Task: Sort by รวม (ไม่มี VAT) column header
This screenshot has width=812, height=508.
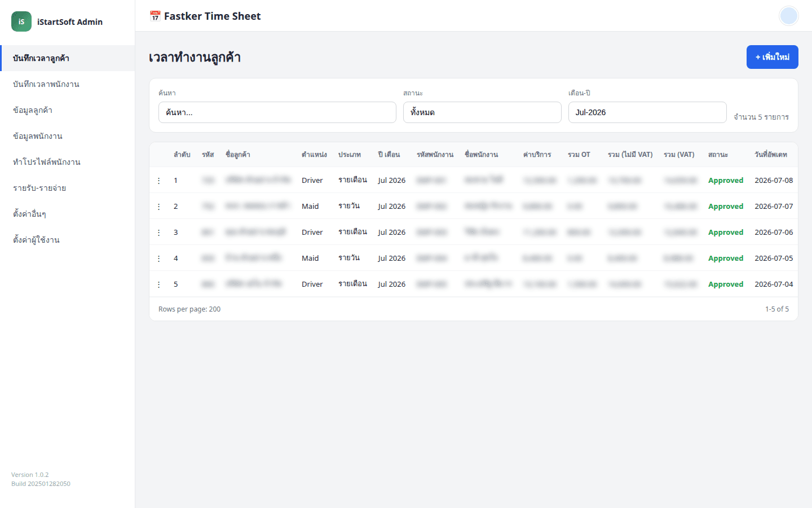Action: click(x=630, y=155)
